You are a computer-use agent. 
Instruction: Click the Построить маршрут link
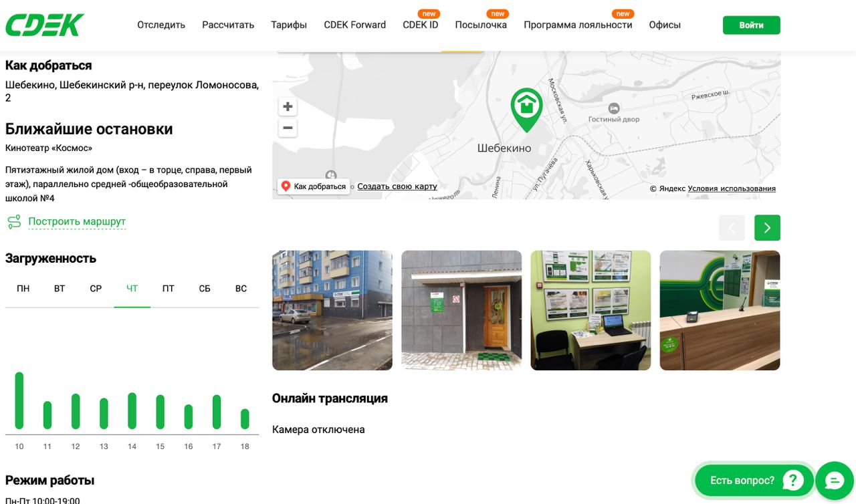pos(77,221)
